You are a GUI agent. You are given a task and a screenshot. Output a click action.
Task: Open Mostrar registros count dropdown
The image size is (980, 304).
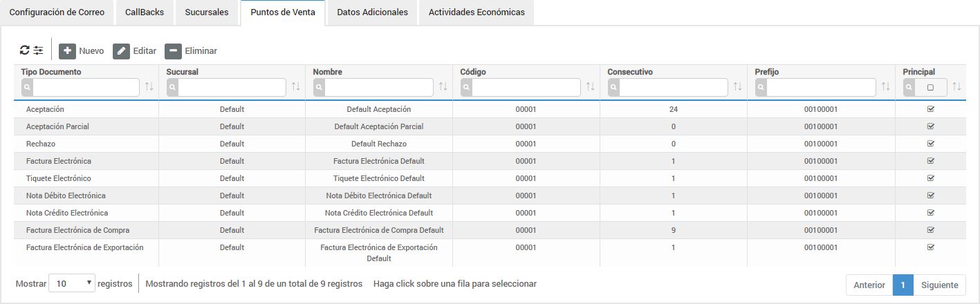click(x=72, y=284)
